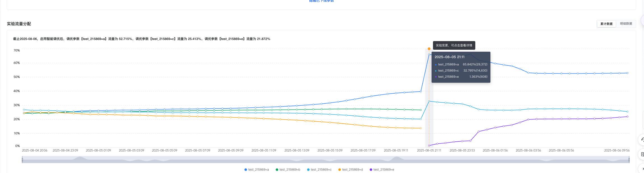This screenshot has height=173, width=644.
Task: Click the first d-series orange data point
Action: coord(24,113)
